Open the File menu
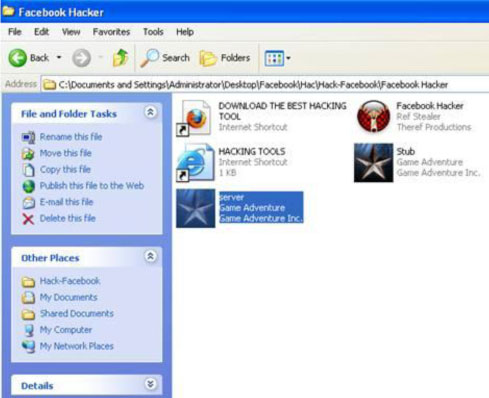This screenshot has width=489, height=398. 15,32
